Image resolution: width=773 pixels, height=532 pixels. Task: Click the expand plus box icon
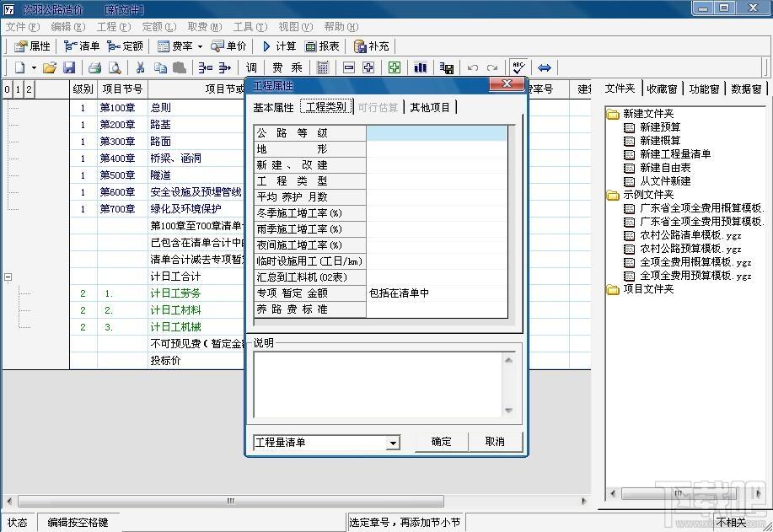point(368,67)
